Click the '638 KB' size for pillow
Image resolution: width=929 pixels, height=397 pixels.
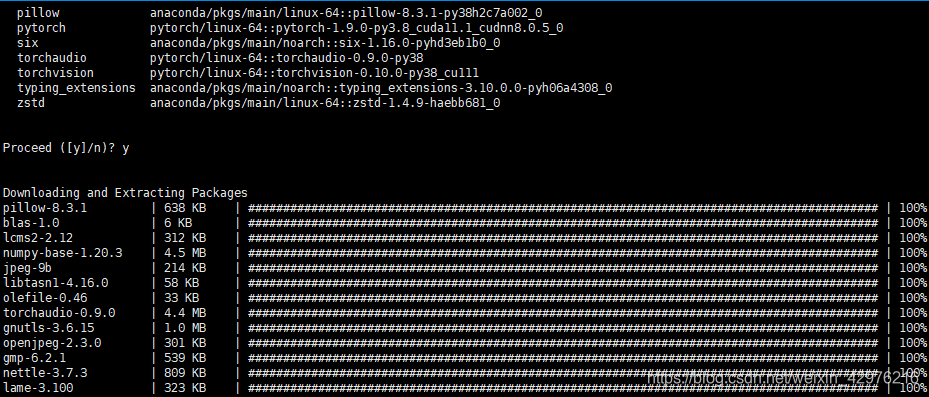[185, 208]
